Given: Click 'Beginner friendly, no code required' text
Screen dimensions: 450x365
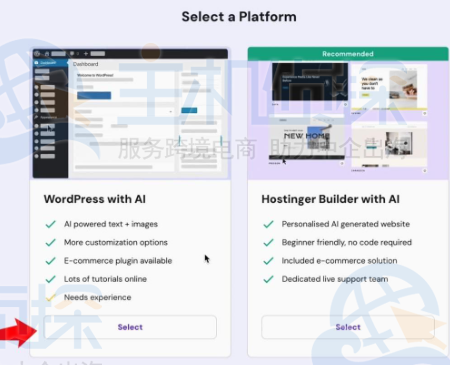Looking at the screenshot, I should [347, 242].
